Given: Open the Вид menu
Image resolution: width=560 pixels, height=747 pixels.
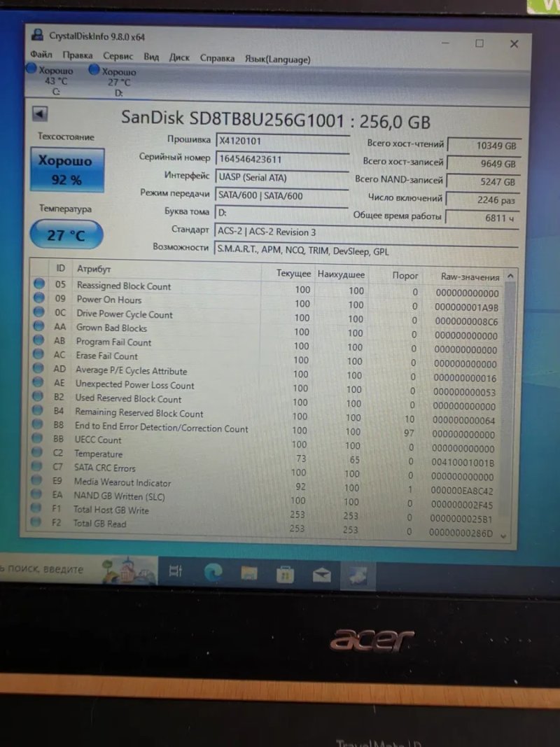Looking at the screenshot, I should (151, 57).
